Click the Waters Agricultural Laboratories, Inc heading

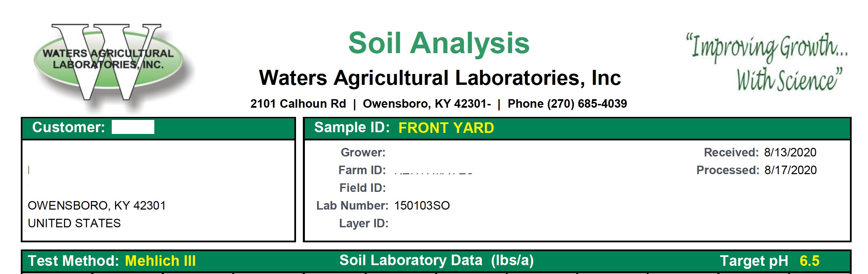[439, 78]
